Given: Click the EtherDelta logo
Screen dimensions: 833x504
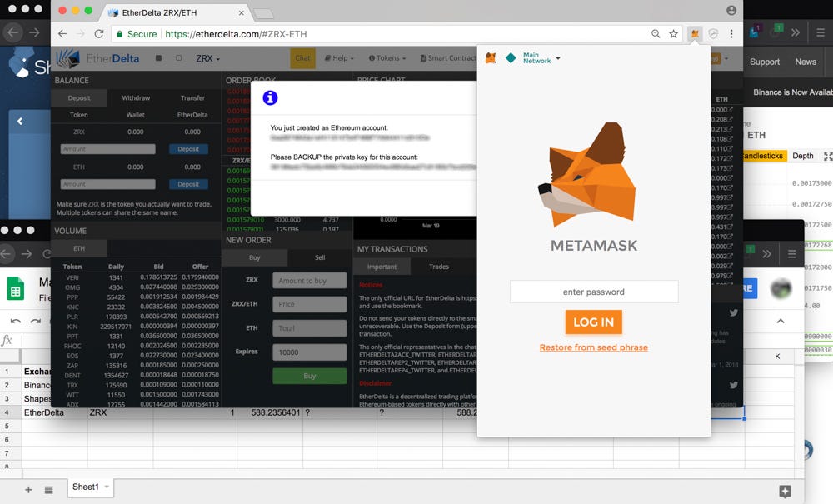Looking at the screenshot, I should click(98, 57).
